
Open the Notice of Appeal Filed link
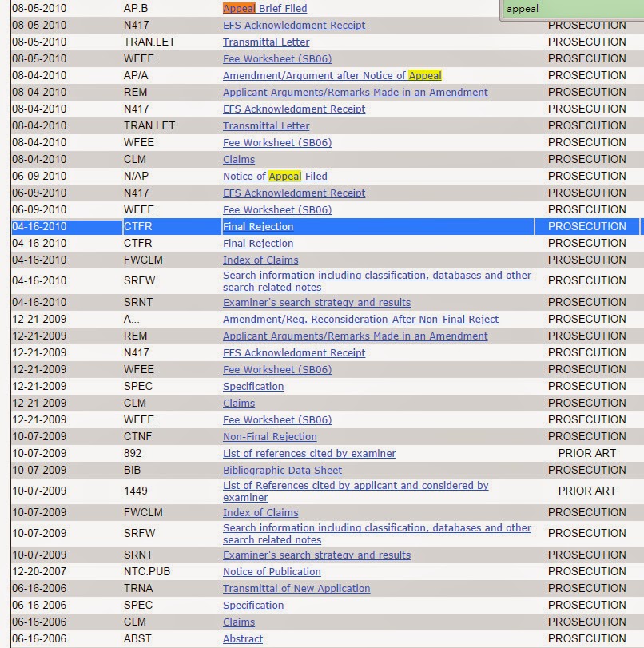tap(275, 176)
